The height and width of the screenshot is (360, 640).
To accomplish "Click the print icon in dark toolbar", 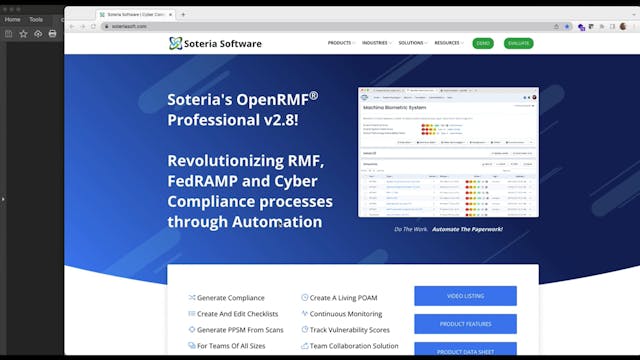I will click(x=52, y=34).
